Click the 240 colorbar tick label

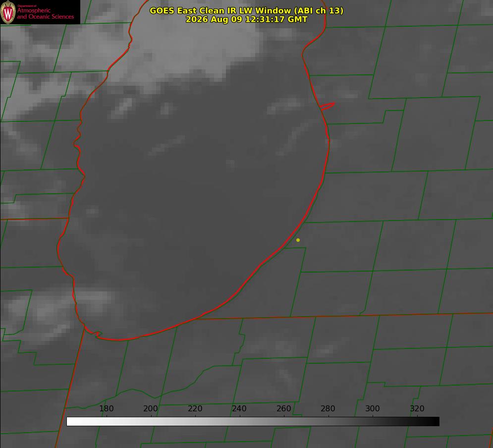pyautogui.click(x=239, y=408)
